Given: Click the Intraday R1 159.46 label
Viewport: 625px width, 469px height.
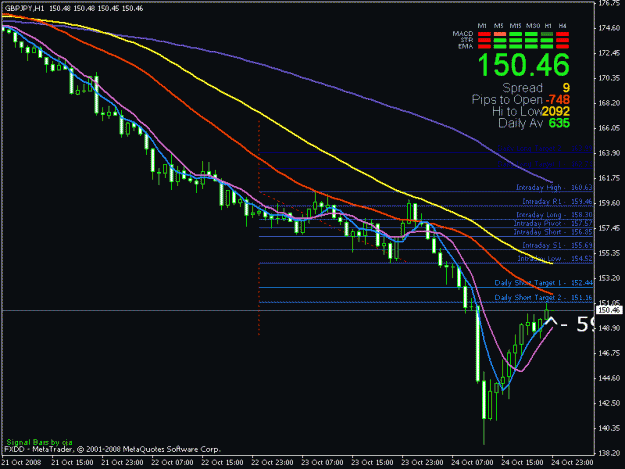Looking at the screenshot, I should coord(557,202).
